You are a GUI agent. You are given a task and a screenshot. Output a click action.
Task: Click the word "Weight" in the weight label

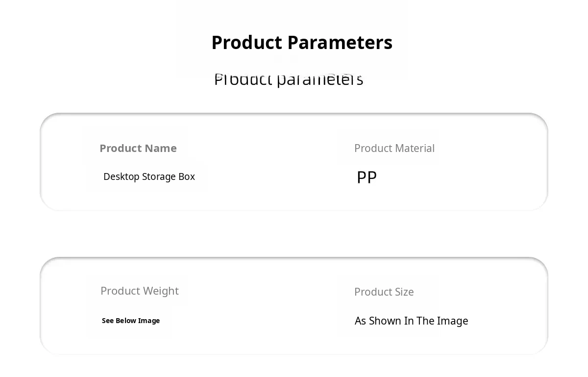click(159, 291)
